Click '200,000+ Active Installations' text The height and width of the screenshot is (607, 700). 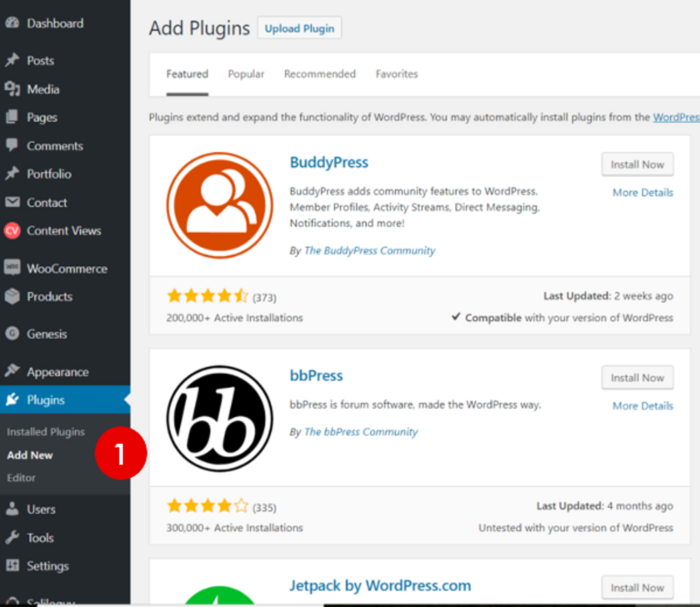234,318
